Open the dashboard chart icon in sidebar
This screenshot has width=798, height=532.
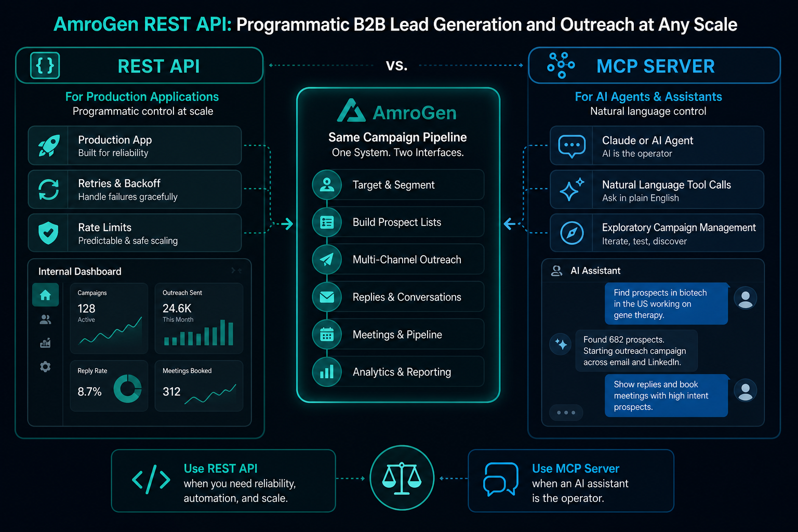pyautogui.click(x=45, y=343)
